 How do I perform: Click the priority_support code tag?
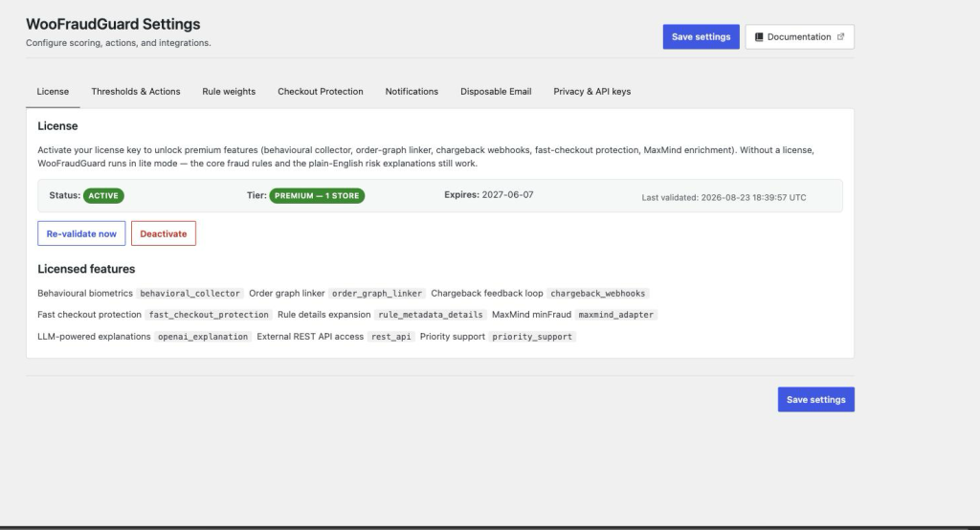532,336
